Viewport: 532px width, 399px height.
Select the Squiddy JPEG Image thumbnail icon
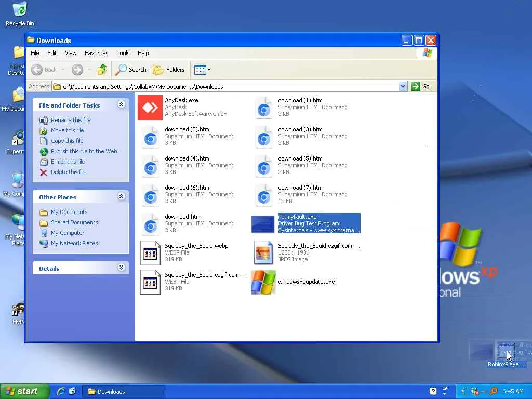click(x=263, y=253)
